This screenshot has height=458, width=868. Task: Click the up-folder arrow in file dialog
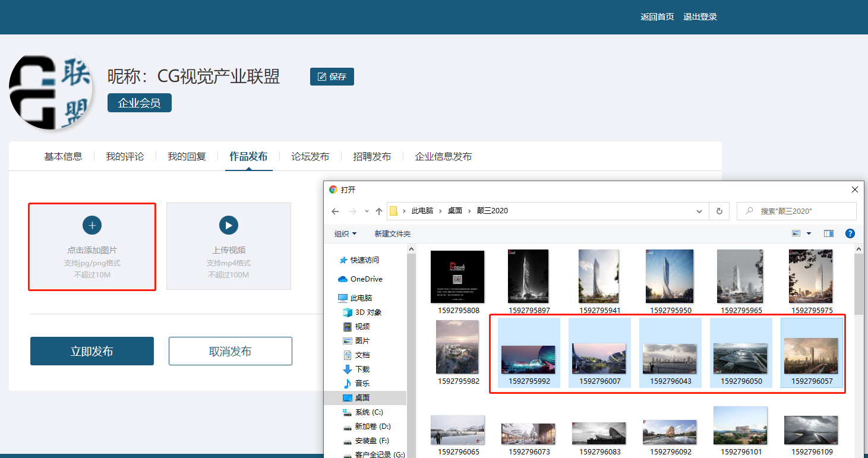378,211
